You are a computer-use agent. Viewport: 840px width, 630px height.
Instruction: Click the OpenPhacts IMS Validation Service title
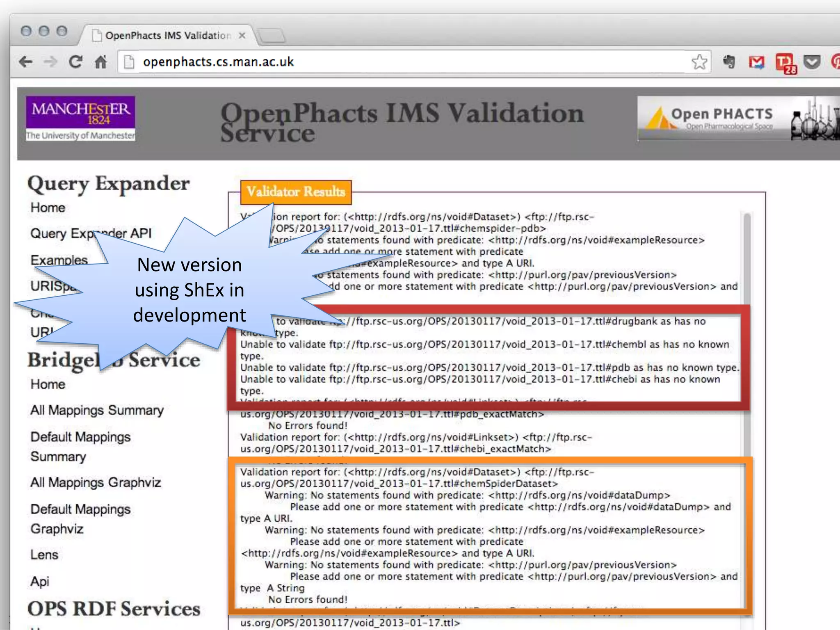pyautogui.click(x=402, y=122)
